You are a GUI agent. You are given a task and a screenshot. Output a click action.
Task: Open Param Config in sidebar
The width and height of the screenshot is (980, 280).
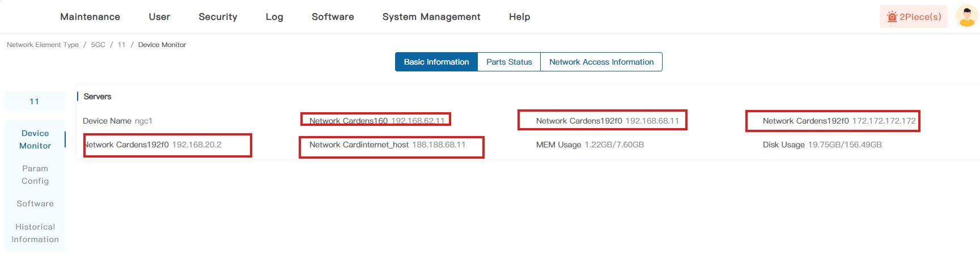click(35, 175)
